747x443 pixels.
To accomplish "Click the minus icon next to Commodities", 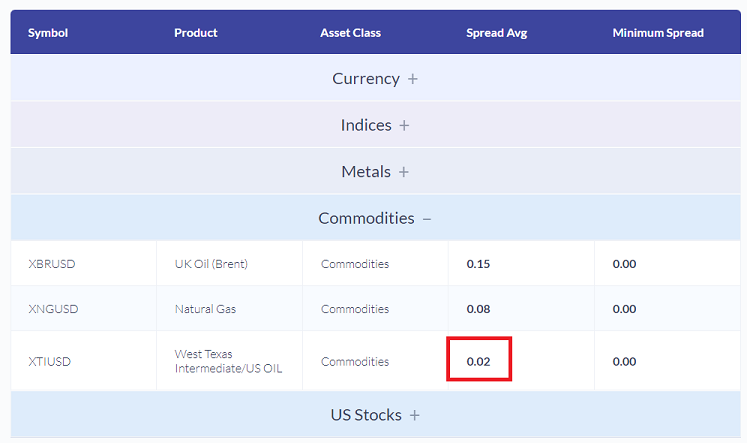I will pyautogui.click(x=427, y=218).
